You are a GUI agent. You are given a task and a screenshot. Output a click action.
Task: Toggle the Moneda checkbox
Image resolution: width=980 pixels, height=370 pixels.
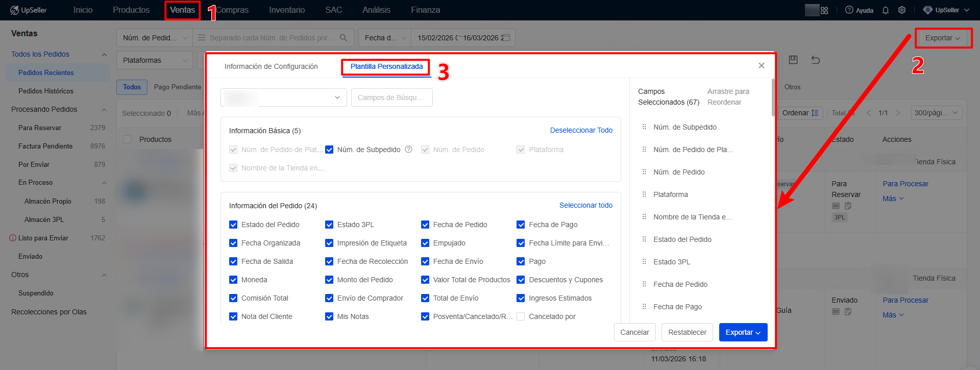tap(233, 280)
